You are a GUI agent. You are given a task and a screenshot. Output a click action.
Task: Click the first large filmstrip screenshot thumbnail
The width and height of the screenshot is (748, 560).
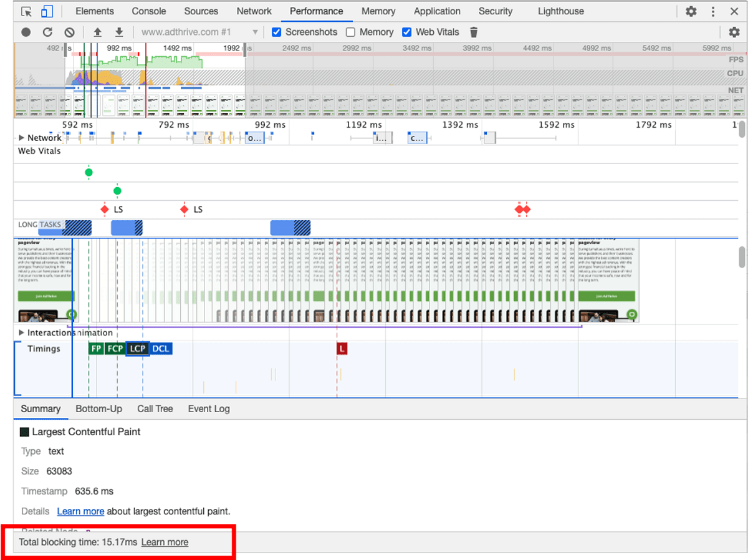click(46, 281)
